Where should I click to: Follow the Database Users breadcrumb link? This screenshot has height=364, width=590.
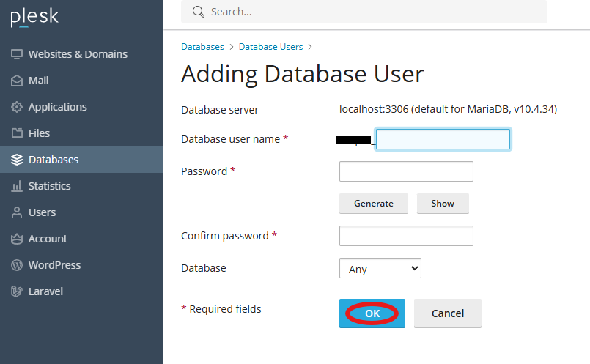(x=270, y=47)
